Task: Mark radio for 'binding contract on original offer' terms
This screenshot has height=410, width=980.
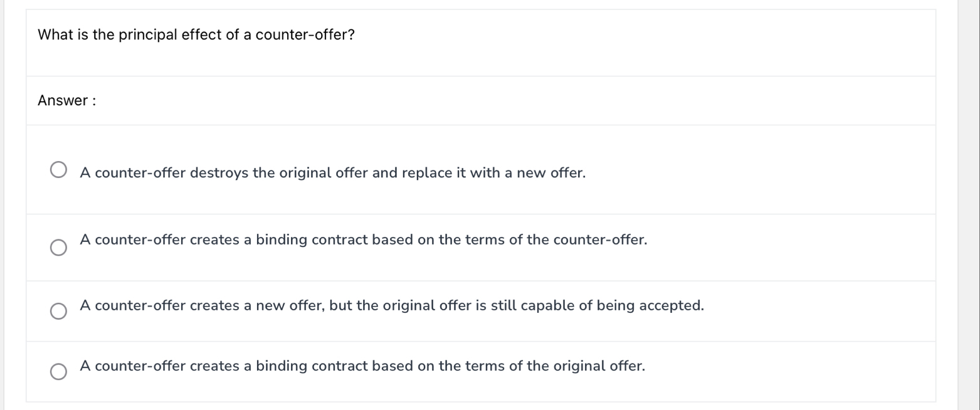Action: (x=58, y=372)
